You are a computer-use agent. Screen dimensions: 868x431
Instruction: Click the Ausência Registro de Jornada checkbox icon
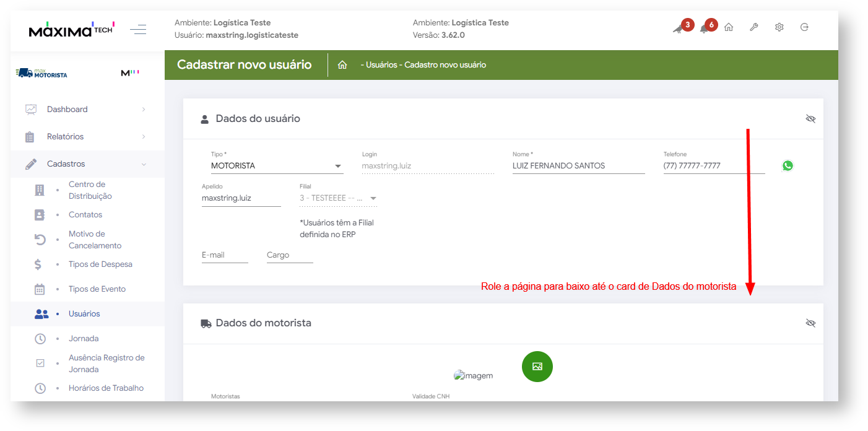(40, 364)
